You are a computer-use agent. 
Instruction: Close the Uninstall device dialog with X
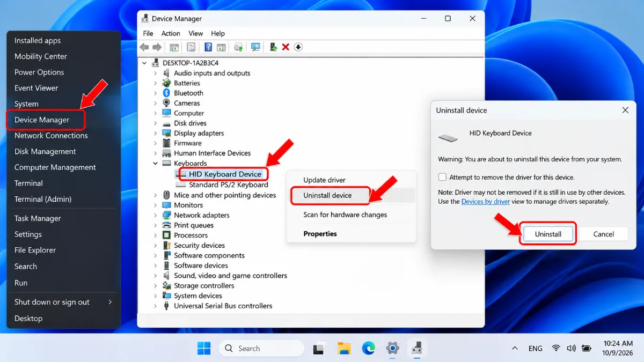[x=625, y=110]
